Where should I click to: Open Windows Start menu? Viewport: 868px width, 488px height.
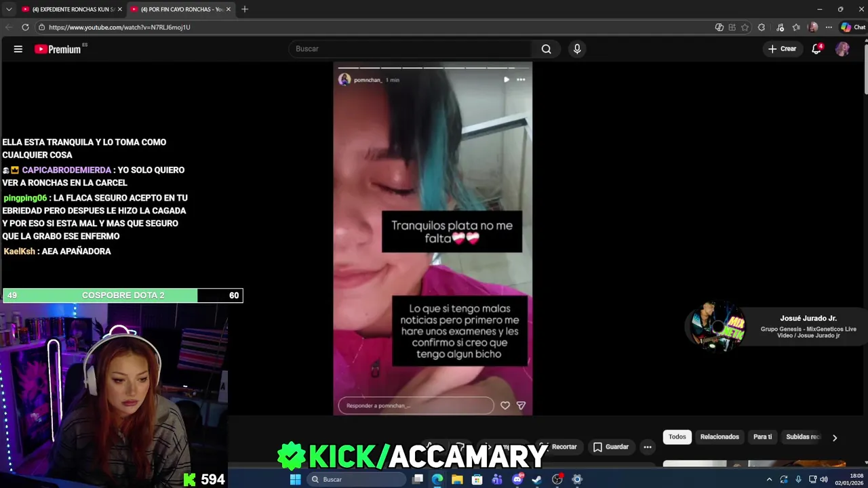point(295,479)
